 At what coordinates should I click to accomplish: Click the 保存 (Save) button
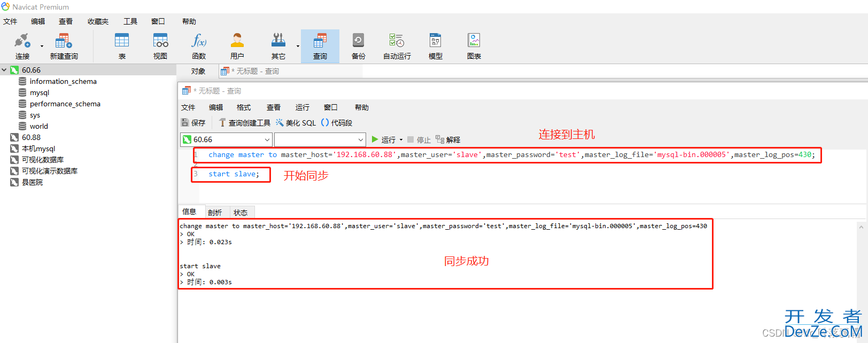(x=193, y=123)
